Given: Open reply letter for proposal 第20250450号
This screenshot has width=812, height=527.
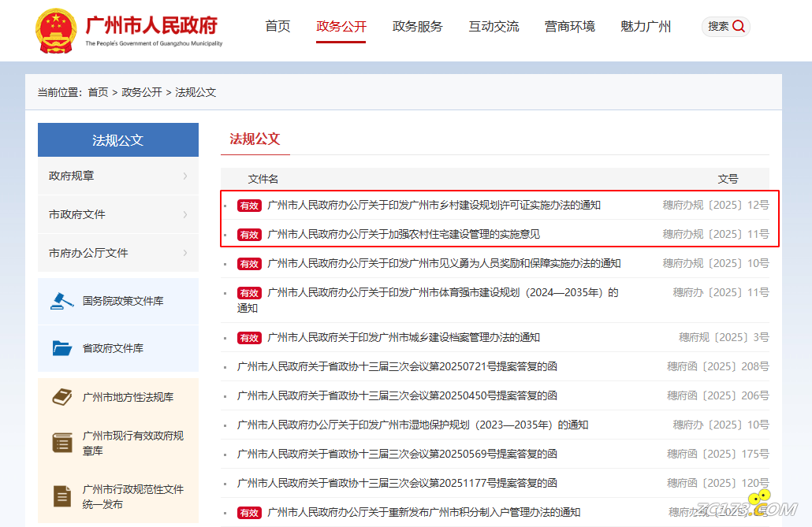Looking at the screenshot, I should (397, 396).
